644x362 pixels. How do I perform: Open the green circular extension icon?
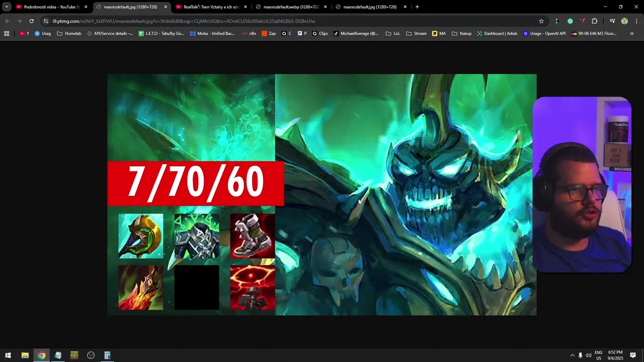(x=570, y=21)
